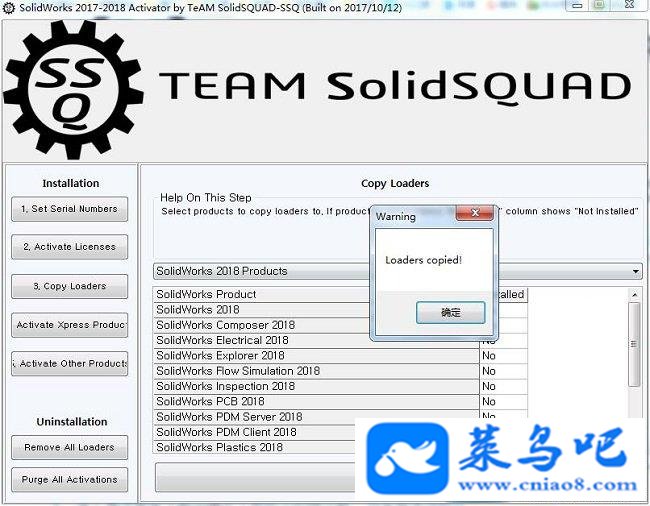The image size is (650, 506).
Task: Select 'SolidWorks PCB 2018' row
Action: 317,402
